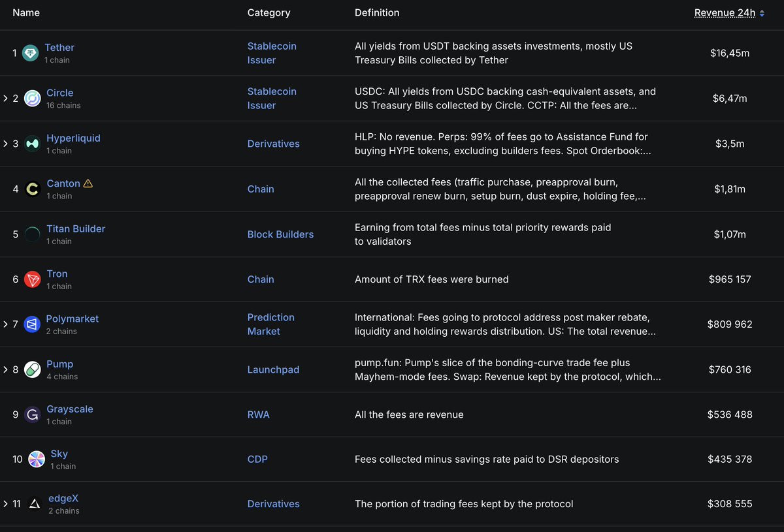Image resolution: width=784 pixels, height=532 pixels.
Task: Open the Sky protocol link
Action: click(59, 454)
